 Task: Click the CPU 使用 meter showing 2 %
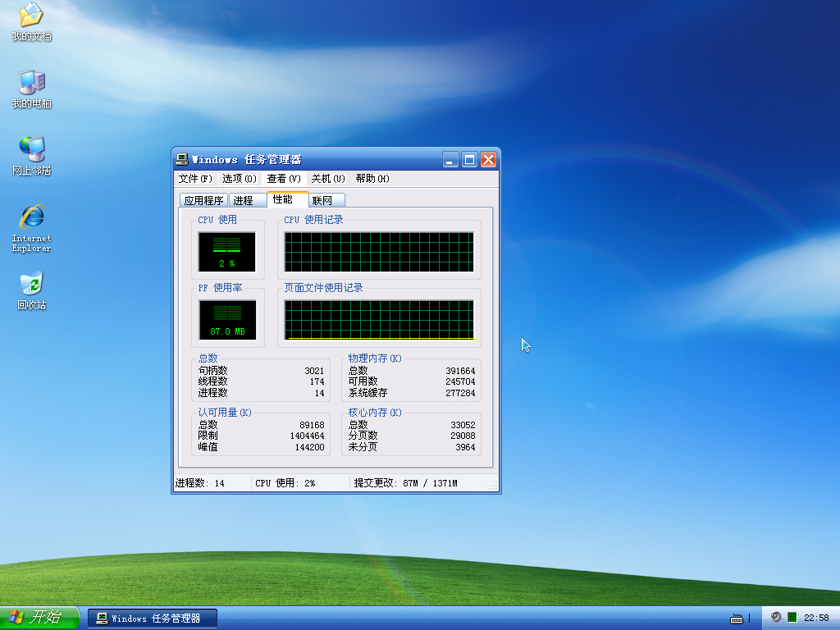pyautogui.click(x=226, y=252)
